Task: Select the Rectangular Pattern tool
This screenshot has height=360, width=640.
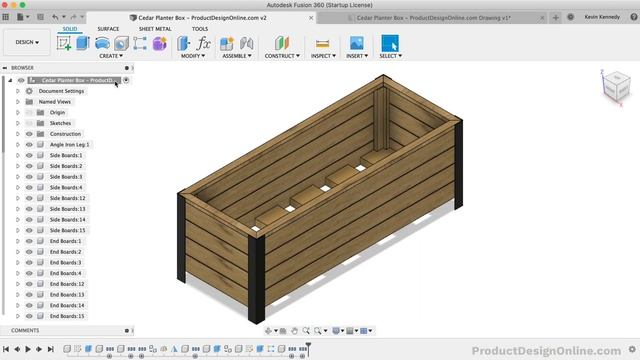Action: pyautogui.click(x=140, y=43)
